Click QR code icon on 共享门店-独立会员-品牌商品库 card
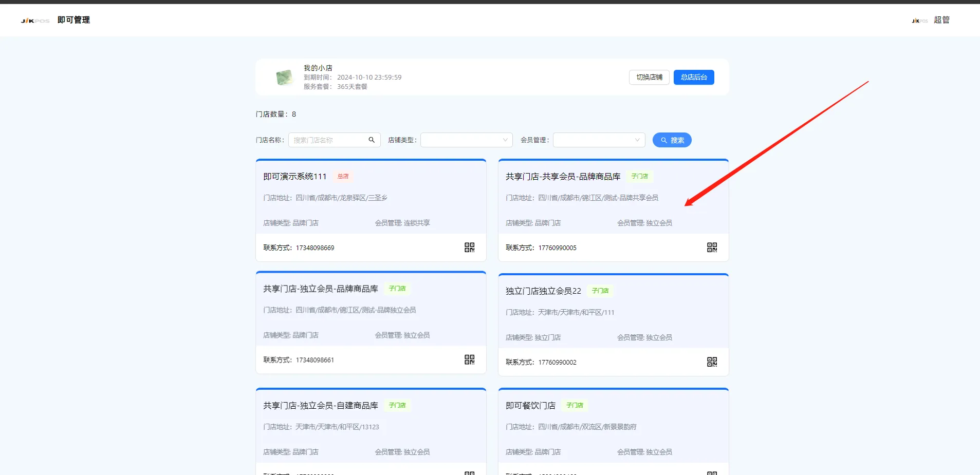Image resolution: width=980 pixels, height=475 pixels. pos(469,359)
